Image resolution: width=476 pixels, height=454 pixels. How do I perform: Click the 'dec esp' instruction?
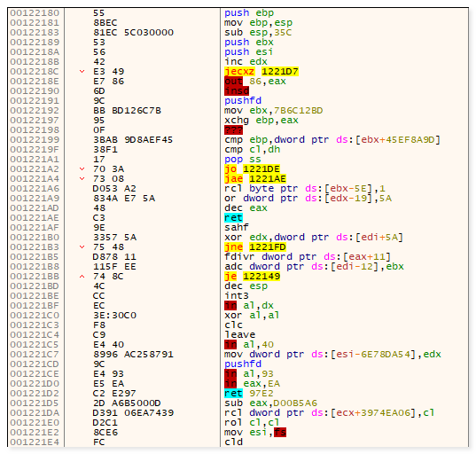pos(246,286)
